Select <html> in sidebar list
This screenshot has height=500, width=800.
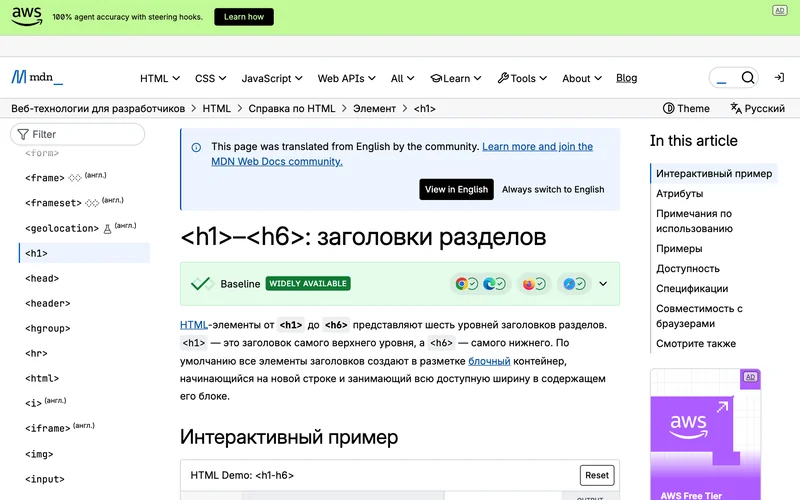pos(42,378)
